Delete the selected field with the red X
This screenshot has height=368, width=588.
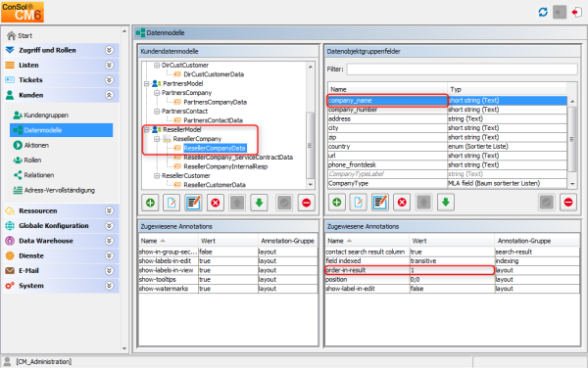[x=402, y=203]
